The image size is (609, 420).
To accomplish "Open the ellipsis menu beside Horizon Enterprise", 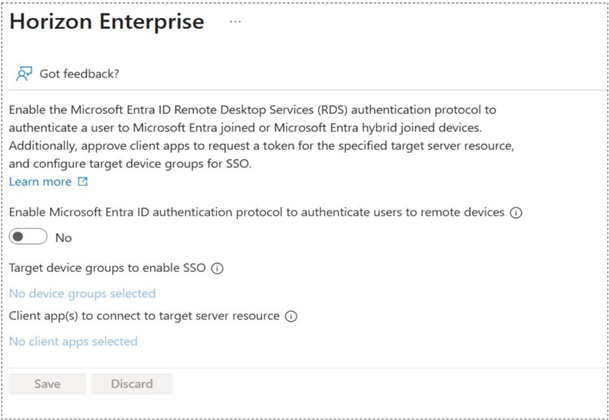I will pyautogui.click(x=235, y=22).
